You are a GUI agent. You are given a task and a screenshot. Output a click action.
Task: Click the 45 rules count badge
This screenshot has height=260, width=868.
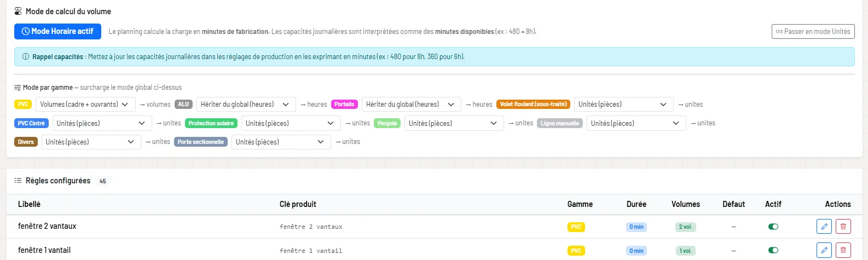point(102,181)
